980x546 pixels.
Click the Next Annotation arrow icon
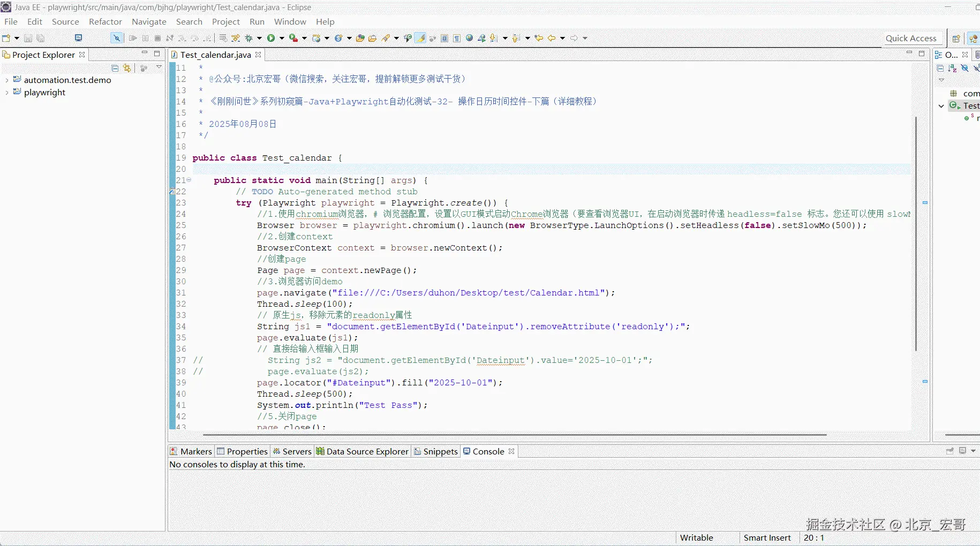tap(494, 38)
